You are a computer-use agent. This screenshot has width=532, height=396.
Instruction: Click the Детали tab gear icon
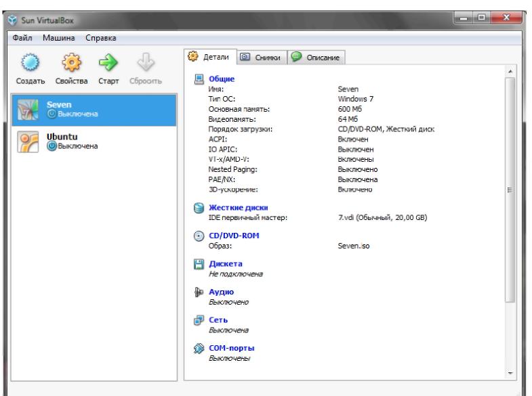coord(193,56)
